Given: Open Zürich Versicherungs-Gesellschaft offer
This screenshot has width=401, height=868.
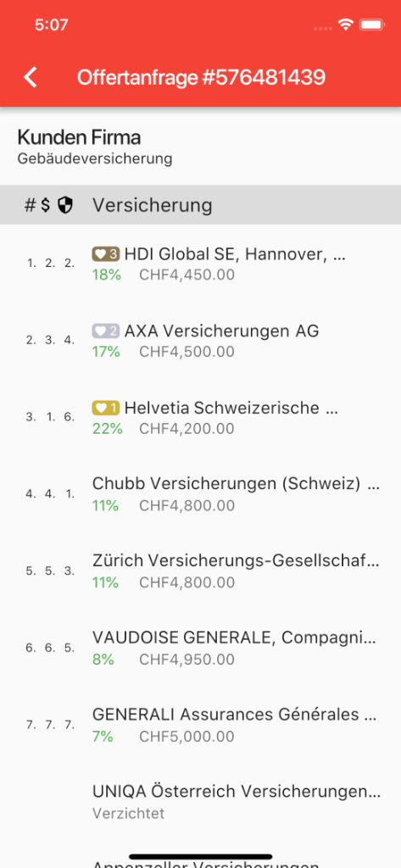Looking at the screenshot, I should 200,570.
